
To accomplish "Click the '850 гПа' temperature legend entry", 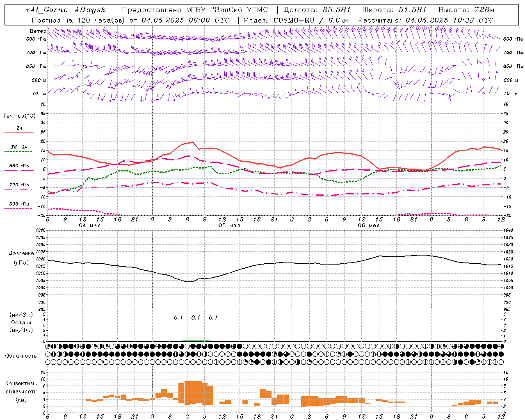I will (x=19, y=166).
